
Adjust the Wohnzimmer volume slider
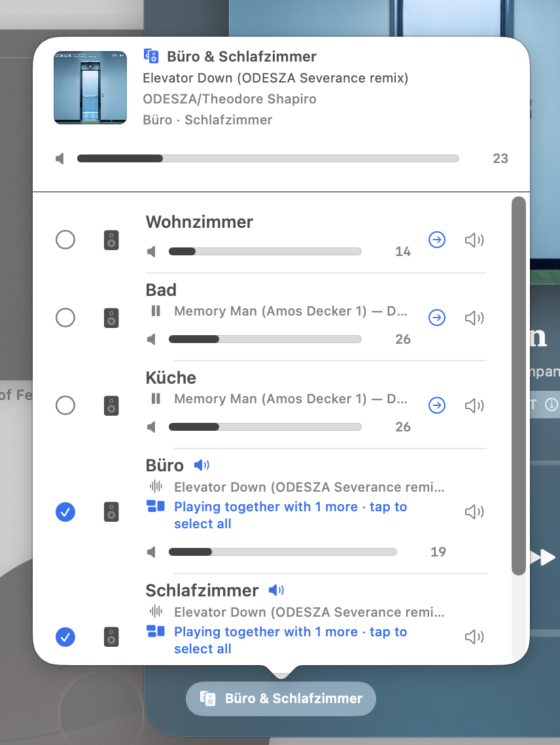(x=265, y=251)
